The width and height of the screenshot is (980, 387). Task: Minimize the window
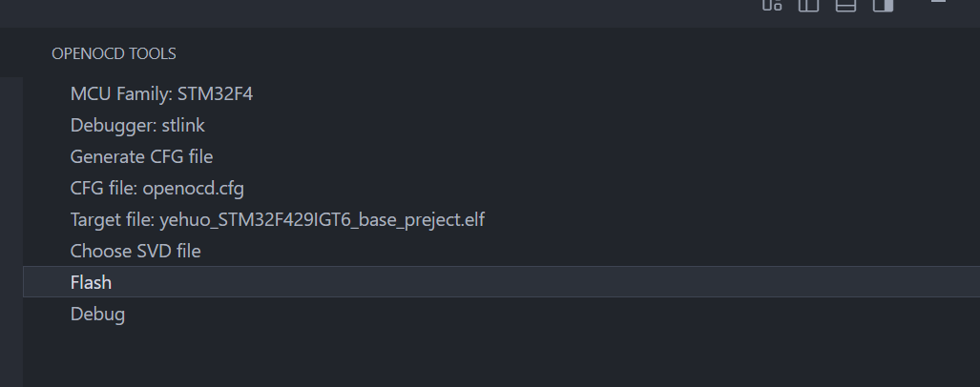coord(939,3)
